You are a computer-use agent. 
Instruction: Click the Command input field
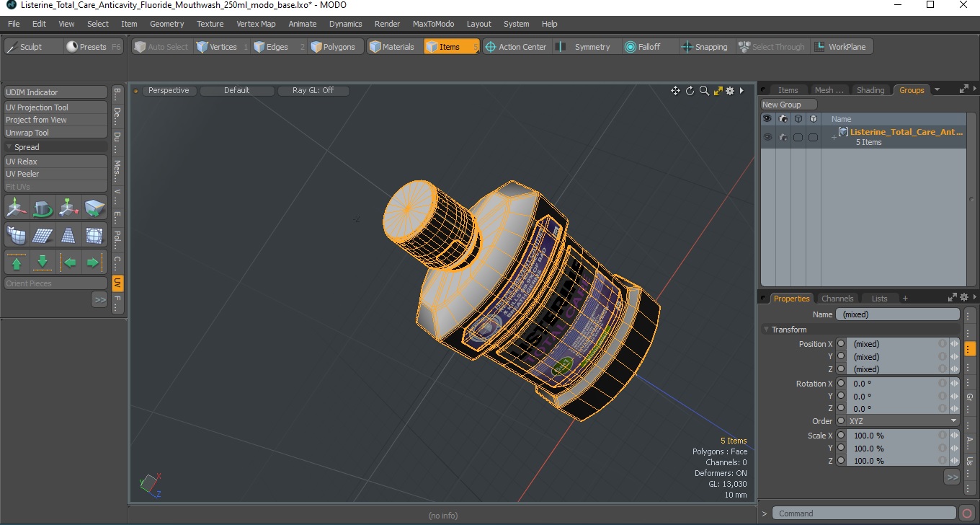pos(865,513)
